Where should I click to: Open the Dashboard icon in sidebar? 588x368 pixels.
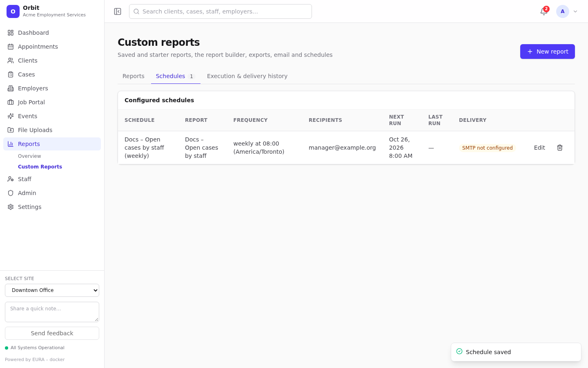pyautogui.click(x=11, y=33)
